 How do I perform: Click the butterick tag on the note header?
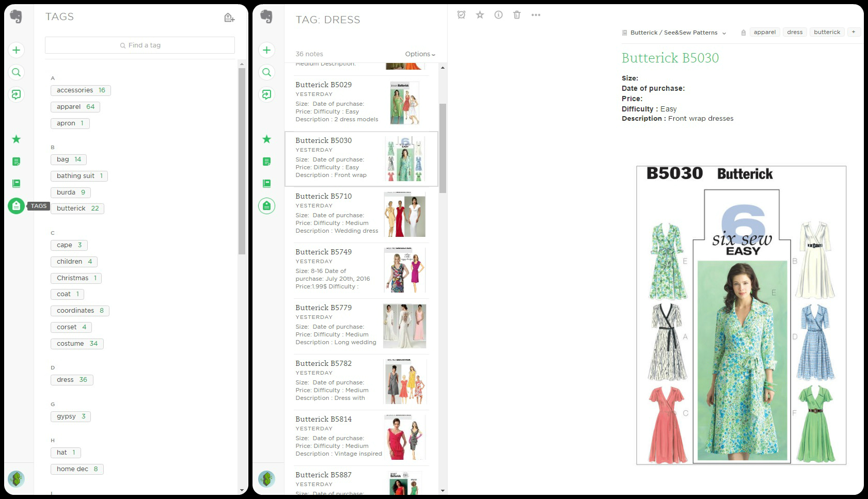(827, 32)
